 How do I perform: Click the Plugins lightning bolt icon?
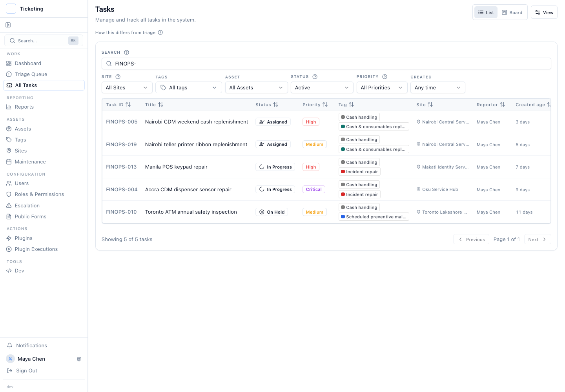tap(9, 238)
